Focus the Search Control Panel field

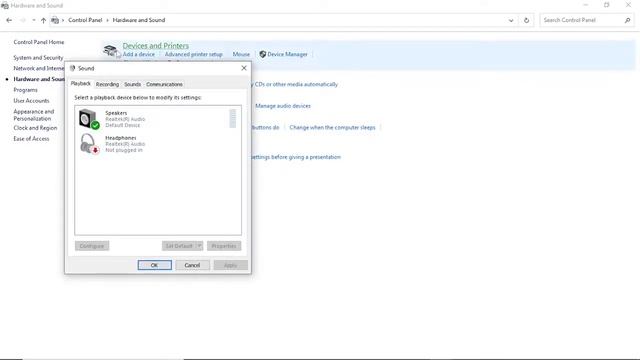tap(587, 20)
